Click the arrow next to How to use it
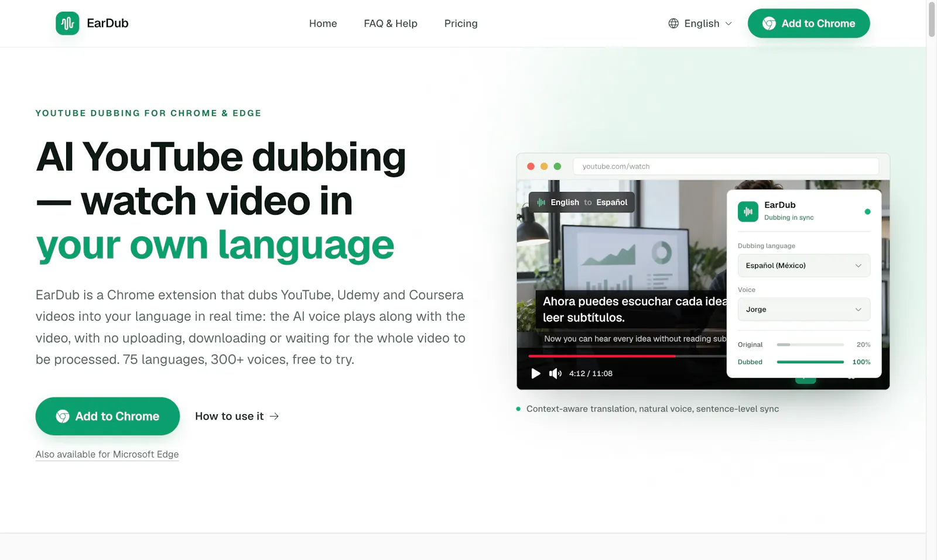Screen dimensions: 937x560 274,416
